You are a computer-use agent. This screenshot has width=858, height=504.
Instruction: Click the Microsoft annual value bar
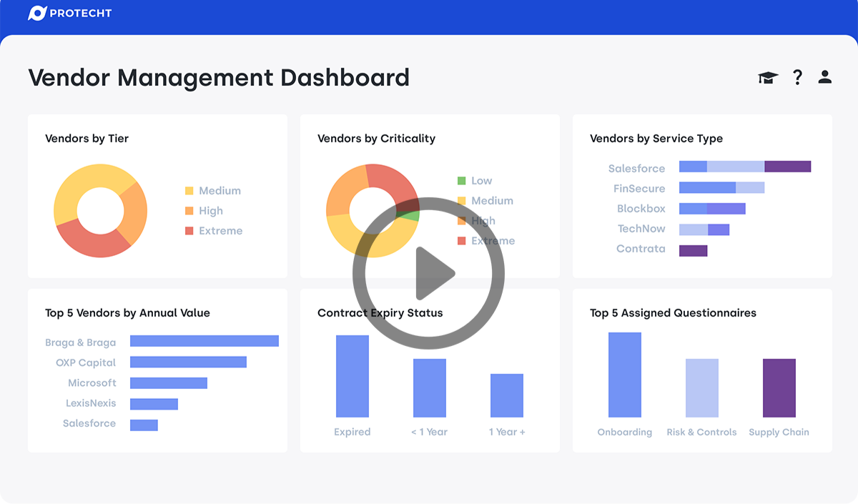pos(169,383)
